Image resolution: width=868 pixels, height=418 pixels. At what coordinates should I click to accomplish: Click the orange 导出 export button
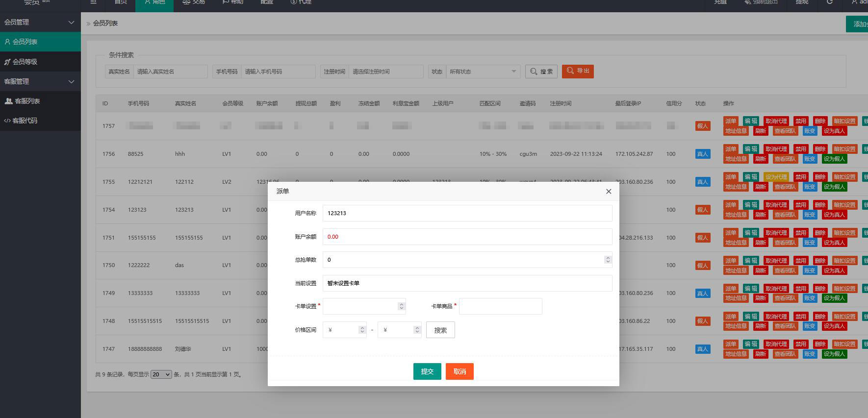pos(578,71)
